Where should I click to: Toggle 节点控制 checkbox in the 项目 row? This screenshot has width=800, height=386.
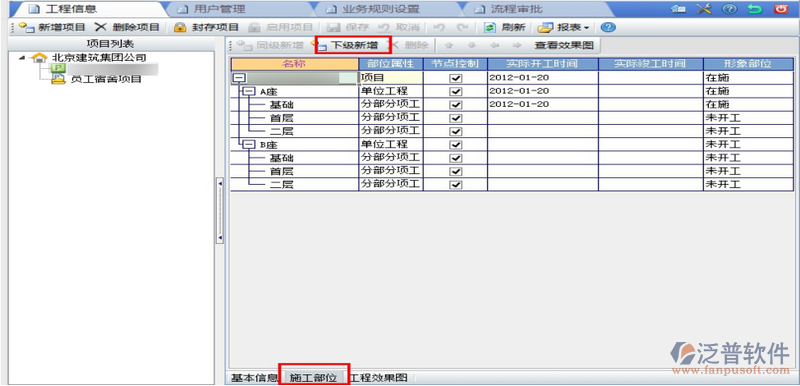click(456, 79)
